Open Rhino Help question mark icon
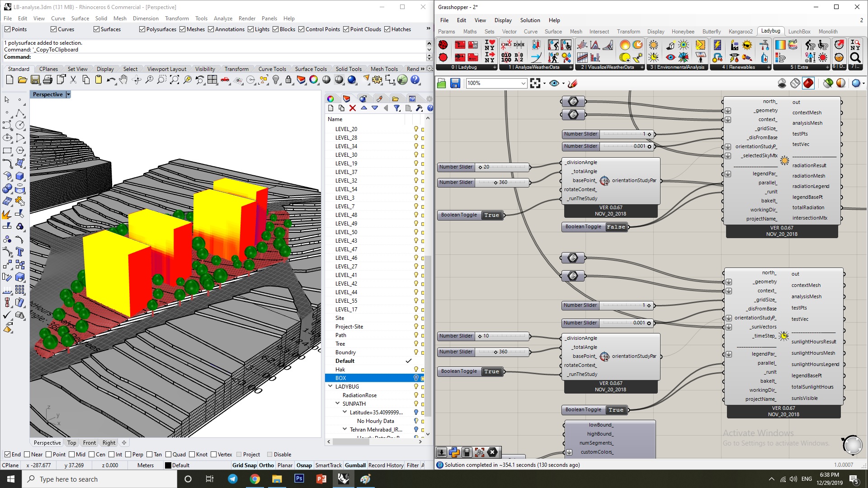The height and width of the screenshot is (488, 868). (415, 80)
